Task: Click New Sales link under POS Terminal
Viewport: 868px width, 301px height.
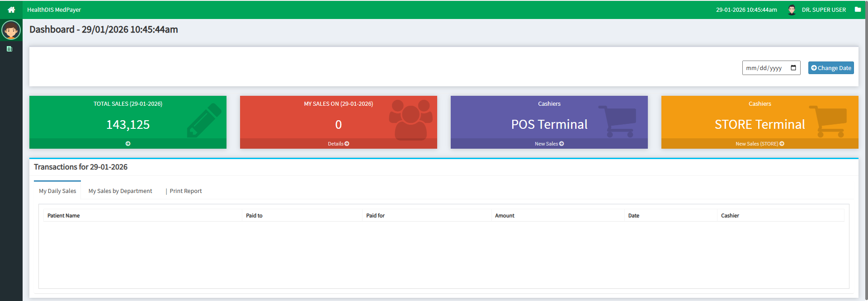Action: [x=549, y=144]
